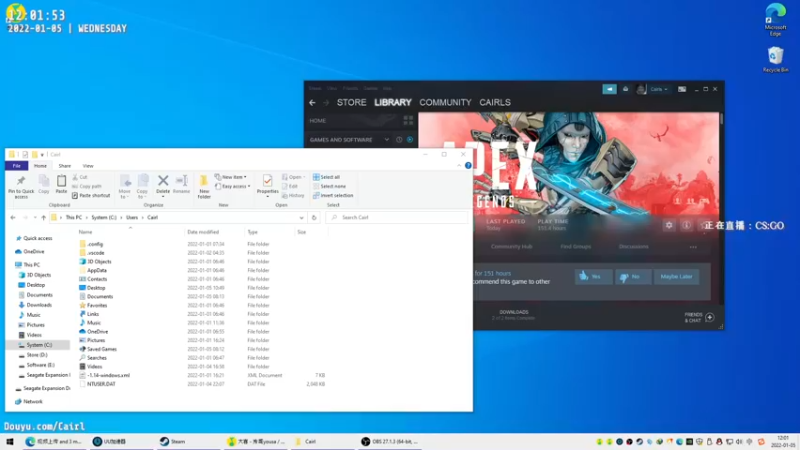Open Apex Legends settings gear in Steam
This screenshot has height=450, width=800.
coord(669,225)
